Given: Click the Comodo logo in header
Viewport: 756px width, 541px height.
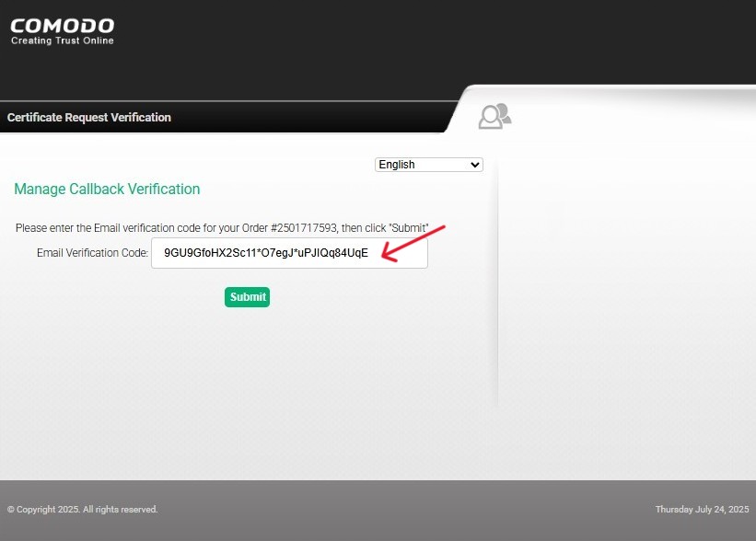Looking at the screenshot, I should 63,31.
